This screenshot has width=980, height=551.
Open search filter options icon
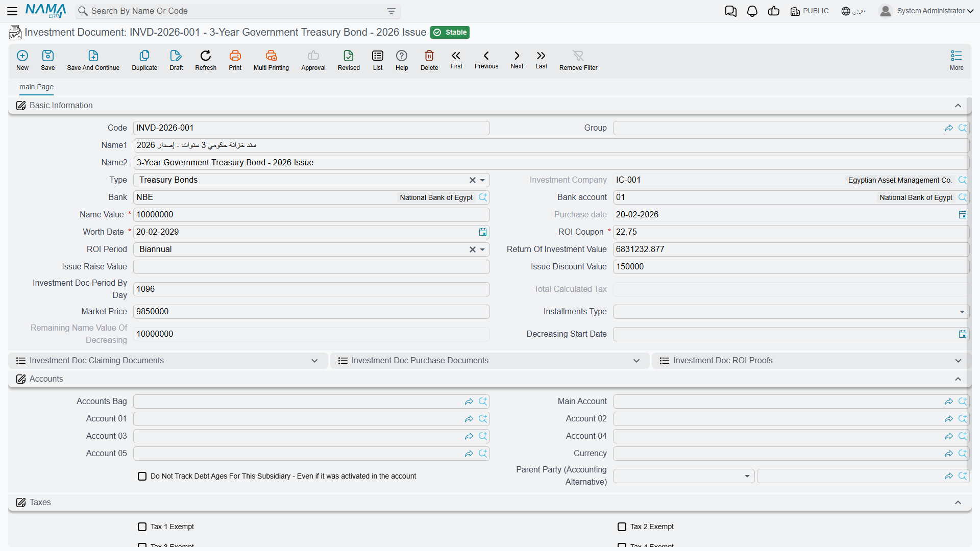pos(391,11)
